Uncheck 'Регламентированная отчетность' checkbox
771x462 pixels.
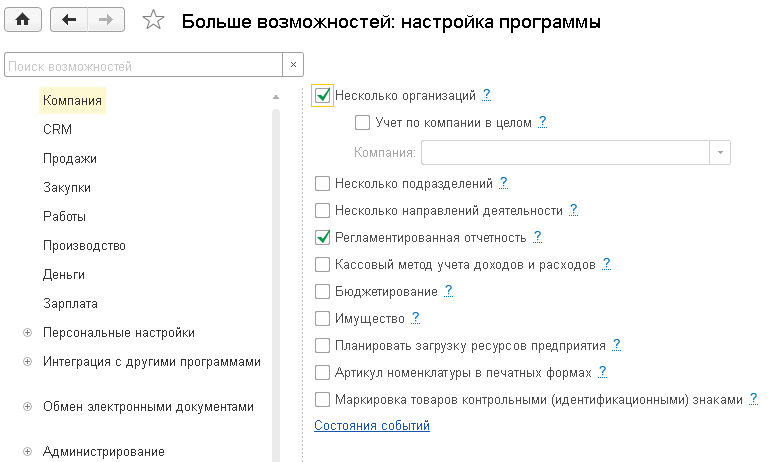[x=322, y=237]
